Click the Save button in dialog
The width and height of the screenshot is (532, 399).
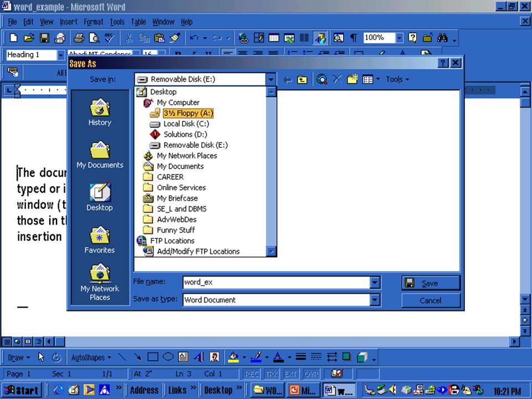tap(431, 283)
